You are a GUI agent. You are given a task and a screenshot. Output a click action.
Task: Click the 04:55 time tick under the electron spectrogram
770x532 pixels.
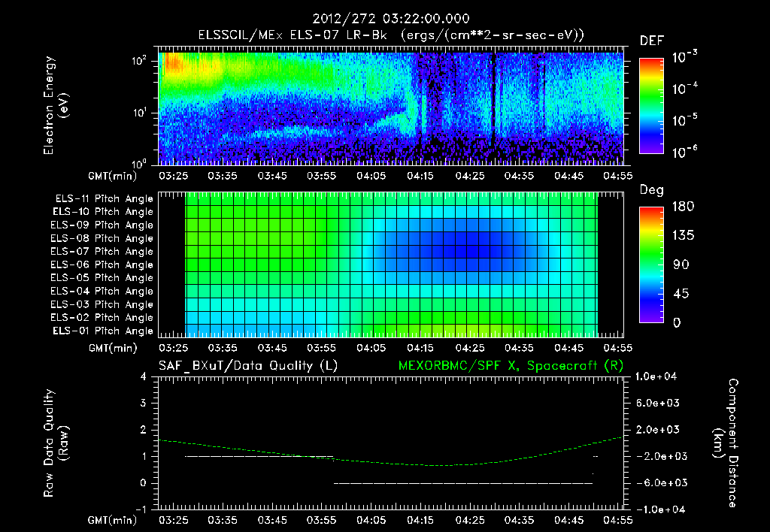tap(618, 176)
